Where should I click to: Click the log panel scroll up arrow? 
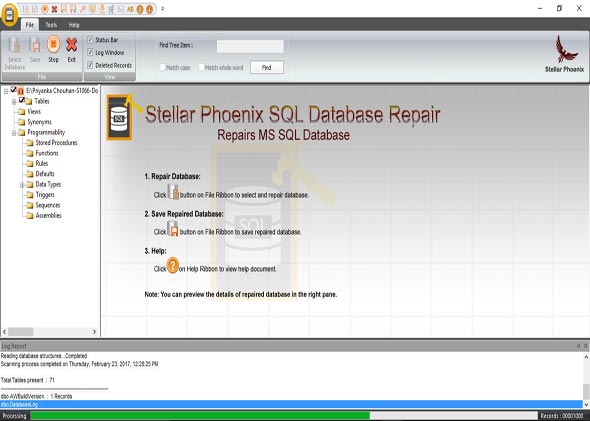586,357
